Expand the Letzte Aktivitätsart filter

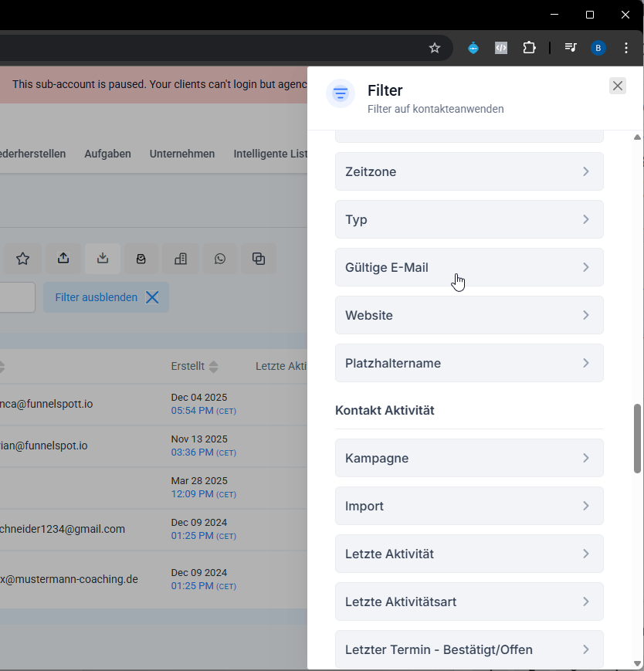coord(469,602)
